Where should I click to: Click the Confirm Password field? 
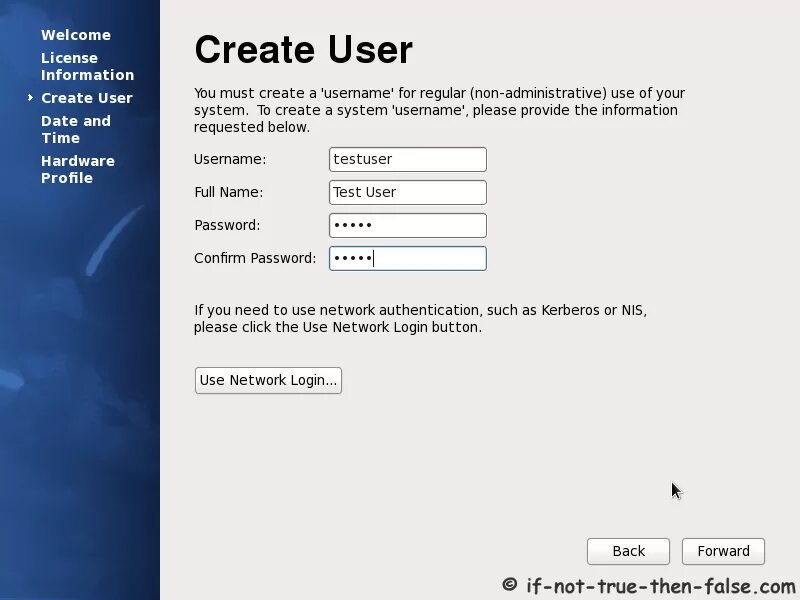408,258
